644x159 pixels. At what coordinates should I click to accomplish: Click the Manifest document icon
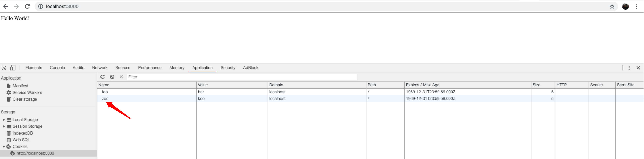click(x=9, y=86)
